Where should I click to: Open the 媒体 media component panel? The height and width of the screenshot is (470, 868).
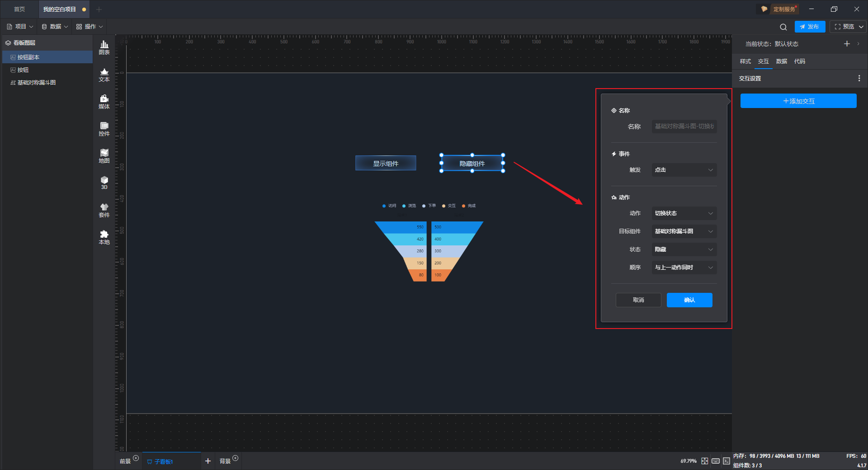click(104, 102)
